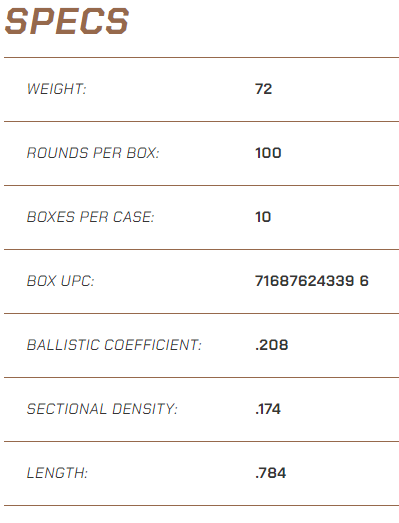Select the BALLISTIC COEFFICIENT label
This screenshot has width=399, height=523.
[114, 345]
